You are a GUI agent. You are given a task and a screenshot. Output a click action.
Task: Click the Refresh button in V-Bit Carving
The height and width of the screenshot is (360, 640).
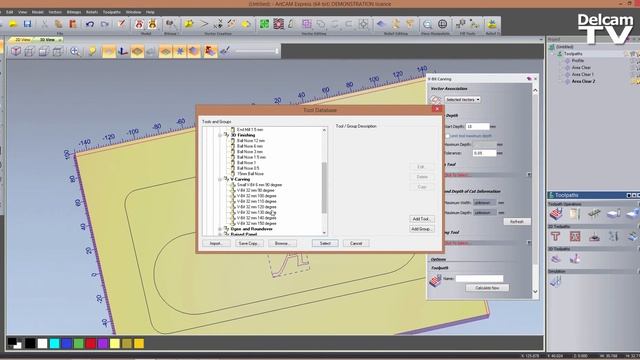(517, 222)
